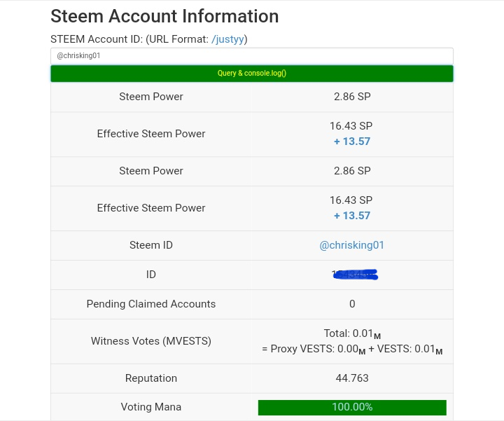
Task: Click the second blue + 13.57 value
Action: [x=352, y=216]
